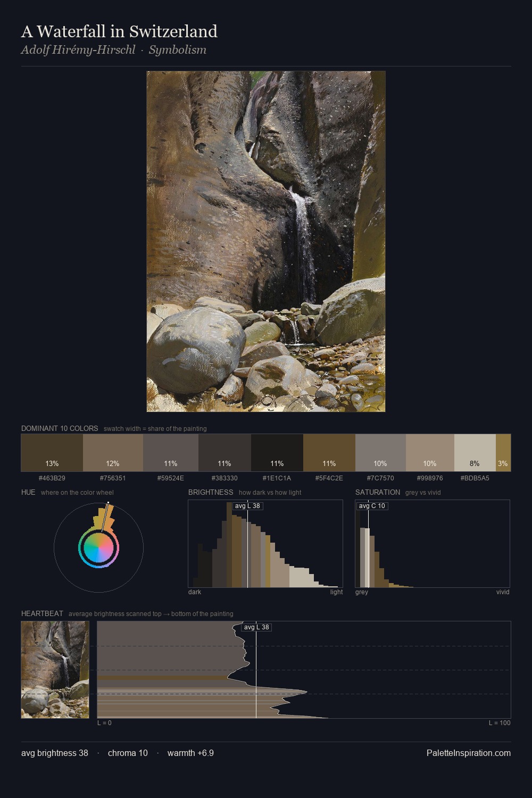
Task: Click the 'avg C 10' saturation label
Action: 372,506
